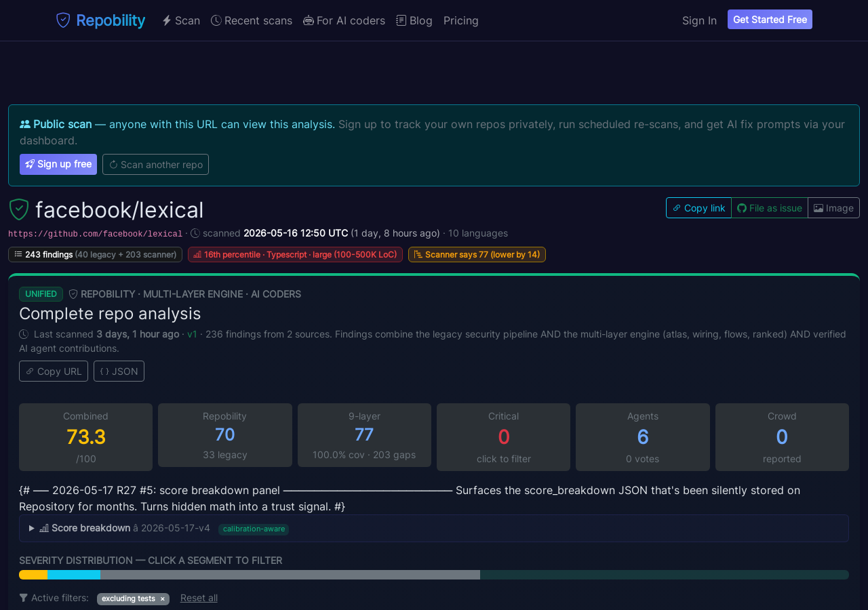
Task: Open Recent scans page
Action: (252, 20)
